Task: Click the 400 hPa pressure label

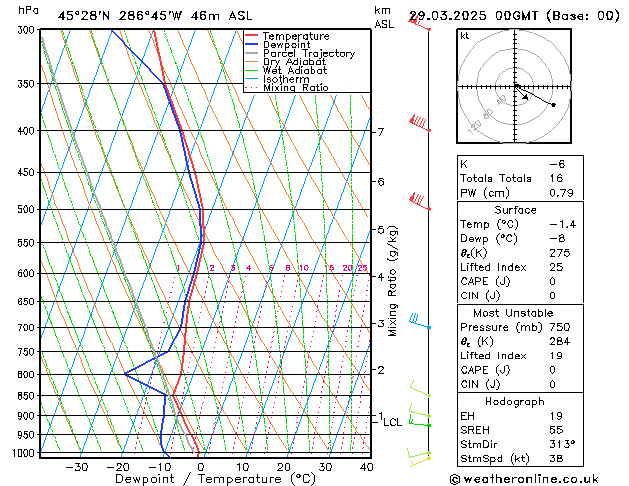Action: [28, 131]
